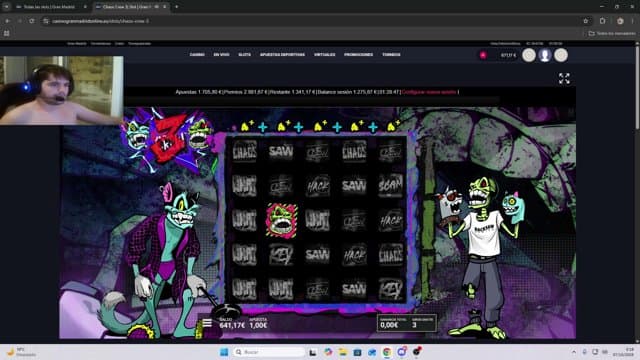
Task: Open File Explorer from the taskbar
Action: click(x=342, y=352)
